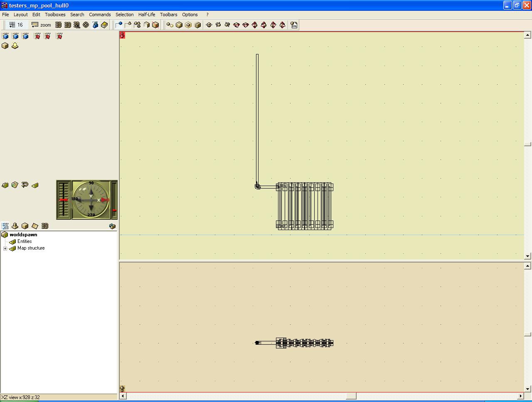Click the CFG configuration icon in toolbar

point(294,25)
